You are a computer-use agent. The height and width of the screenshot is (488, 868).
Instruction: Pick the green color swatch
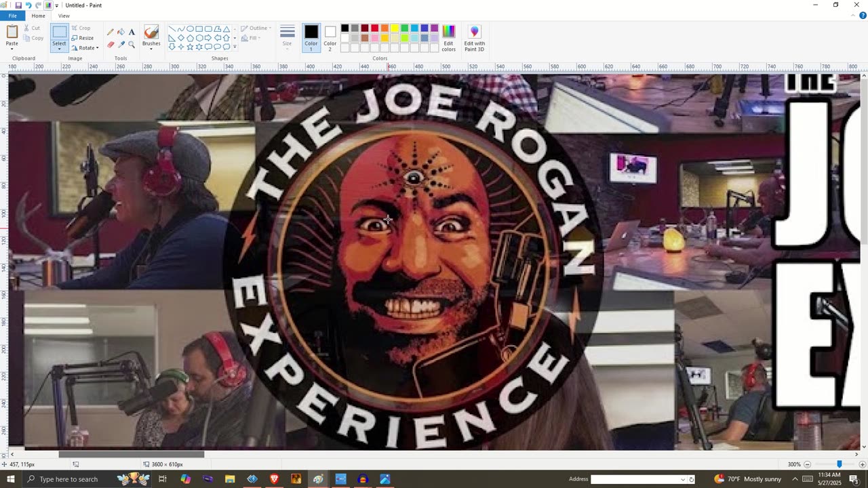point(404,28)
